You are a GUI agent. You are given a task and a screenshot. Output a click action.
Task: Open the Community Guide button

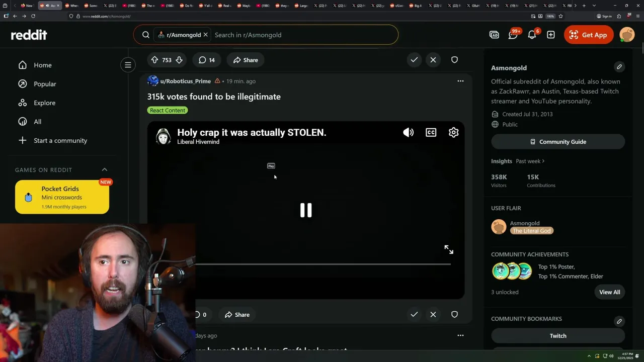coord(558,142)
